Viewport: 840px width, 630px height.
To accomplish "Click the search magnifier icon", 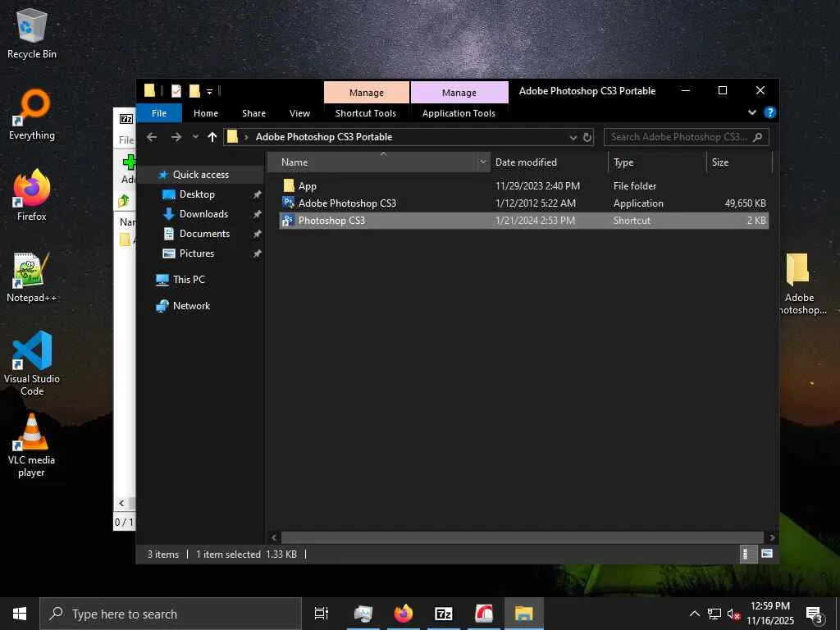I will click(x=757, y=137).
